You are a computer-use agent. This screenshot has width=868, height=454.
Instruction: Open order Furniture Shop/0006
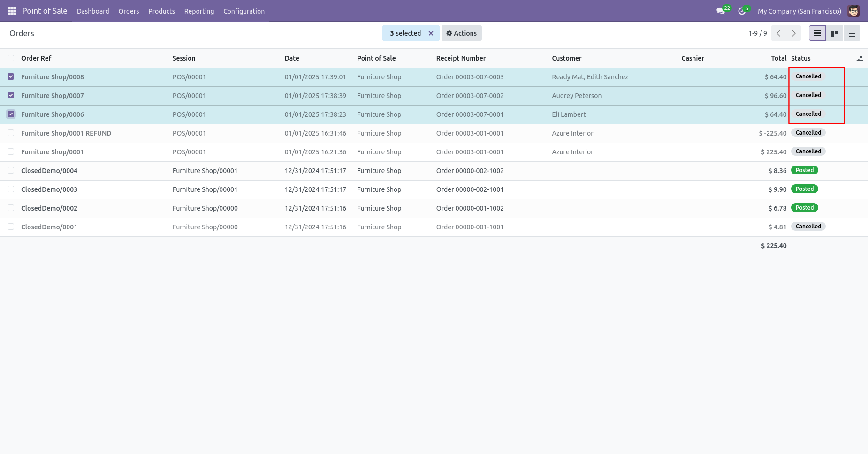(53, 114)
